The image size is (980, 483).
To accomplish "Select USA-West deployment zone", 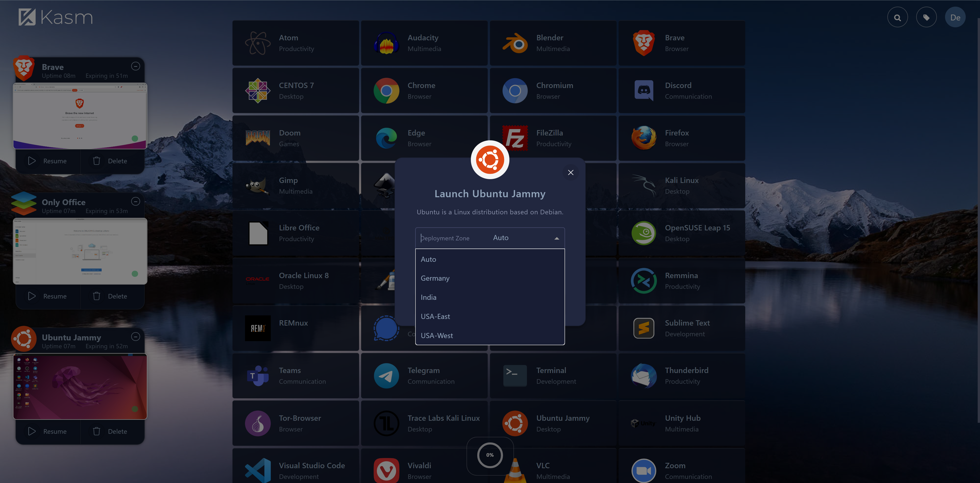I will click(490, 336).
